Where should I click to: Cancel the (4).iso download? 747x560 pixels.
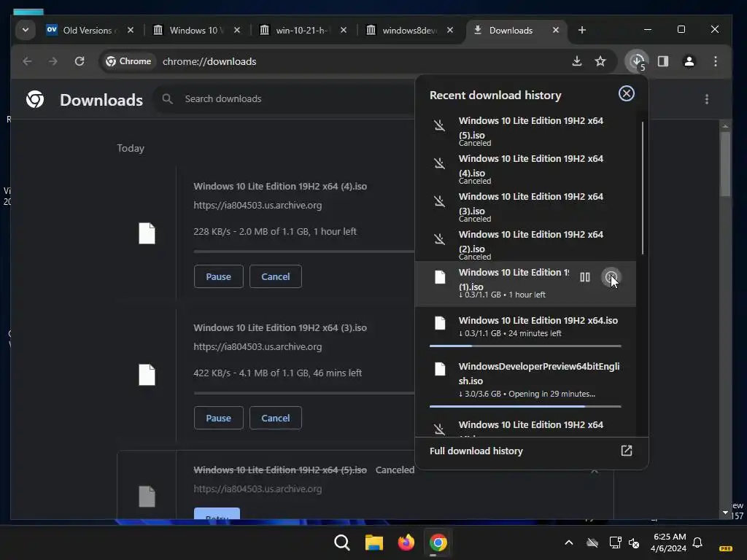click(x=275, y=276)
